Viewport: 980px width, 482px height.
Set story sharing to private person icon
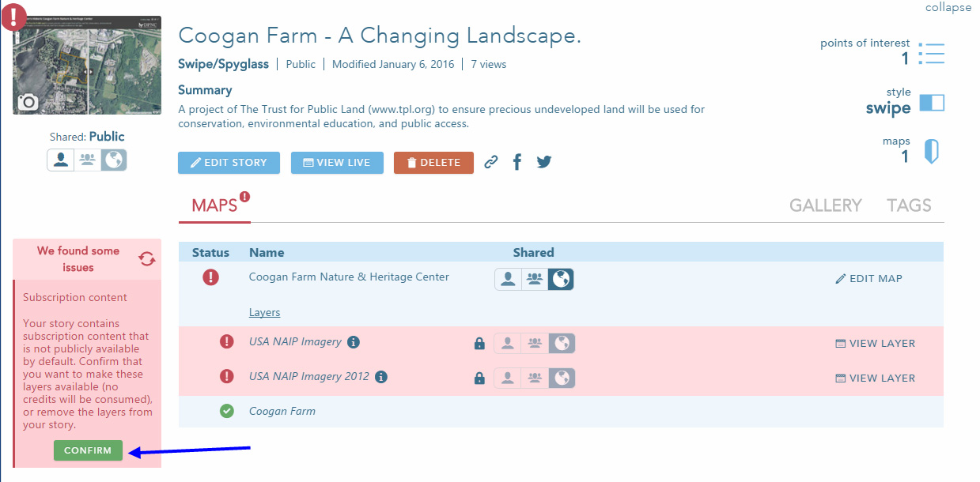(60, 160)
